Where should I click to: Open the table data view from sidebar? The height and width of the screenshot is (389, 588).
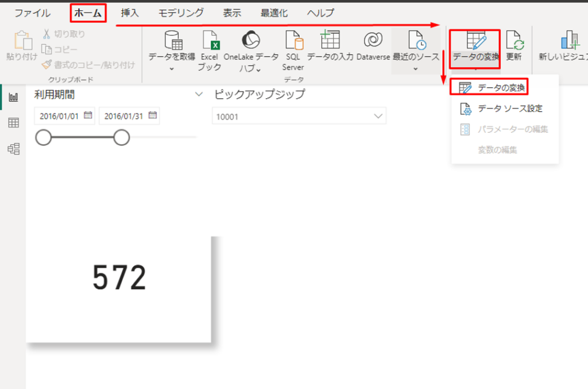(14, 122)
